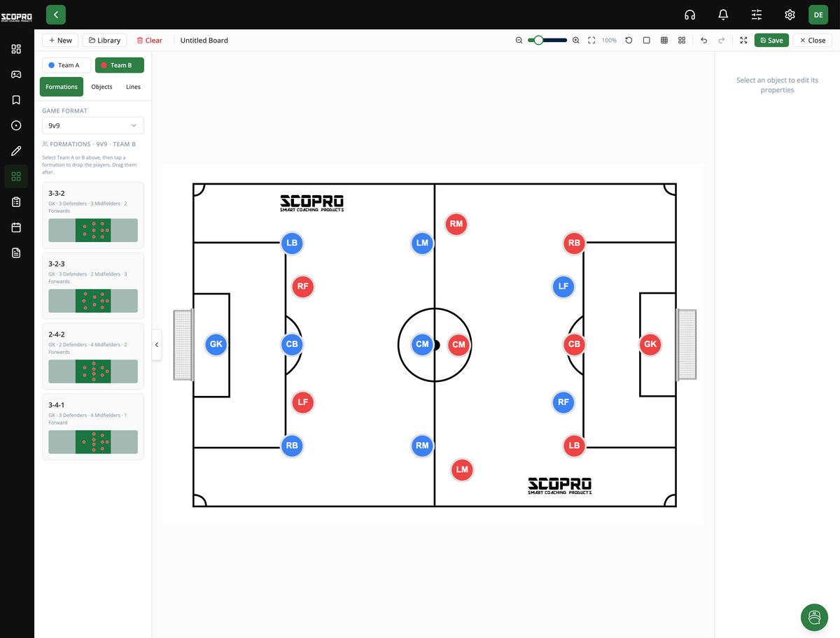840x638 pixels.
Task: Click the single square layout icon
Action: (x=646, y=41)
